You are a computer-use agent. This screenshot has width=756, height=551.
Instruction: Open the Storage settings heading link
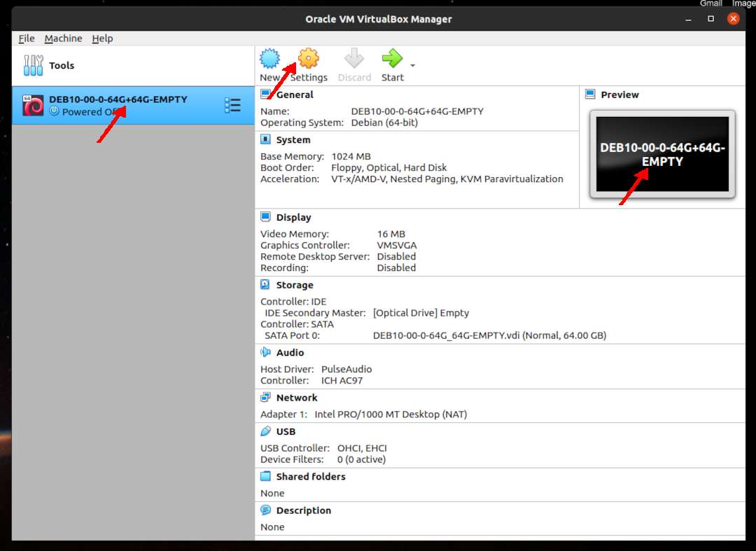(295, 285)
